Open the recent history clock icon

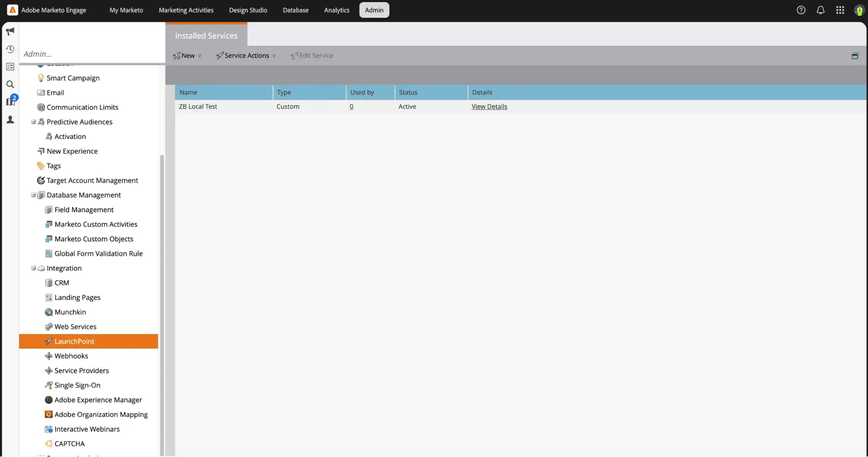[10, 49]
